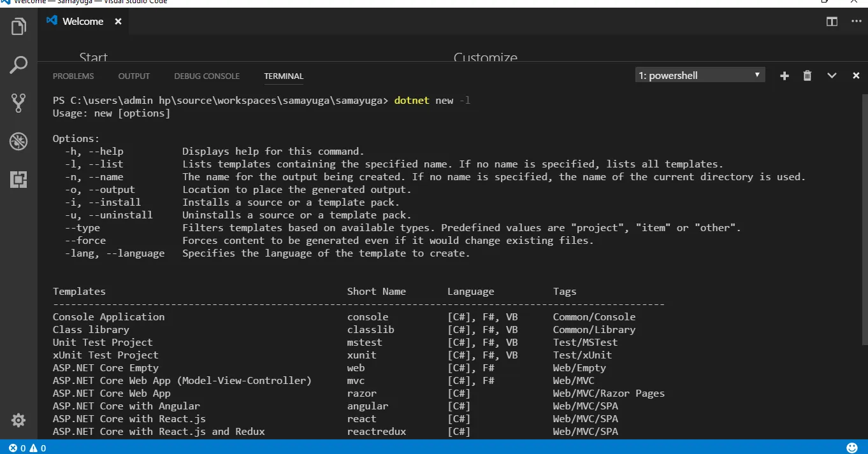The width and height of the screenshot is (868, 454).
Task: Switch to the Debug Console tab
Action: tap(207, 76)
